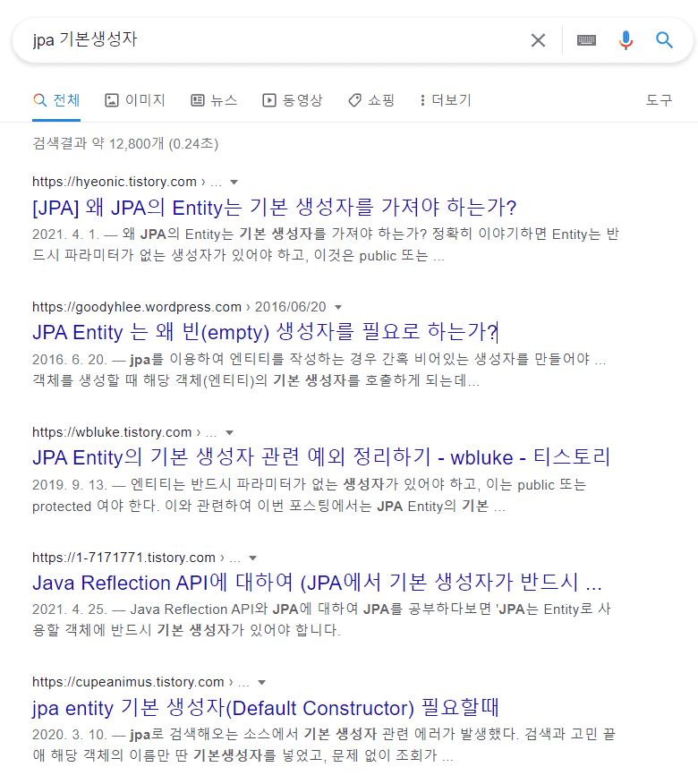The image size is (698, 784).
Task: Switch to the 쇼핑 (Shopping) tab
Action: click(x=371, y=100)
